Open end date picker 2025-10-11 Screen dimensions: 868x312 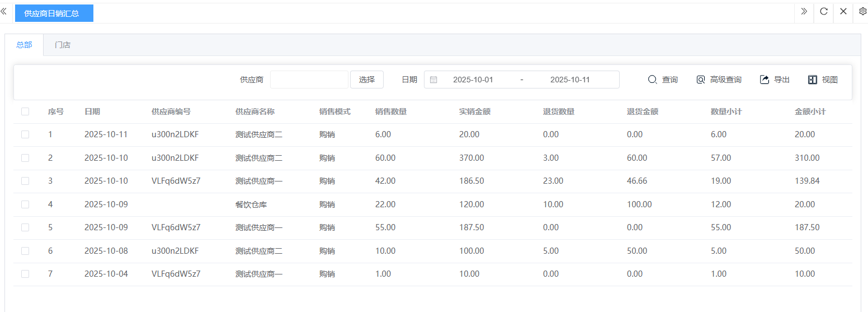[570, 80]
